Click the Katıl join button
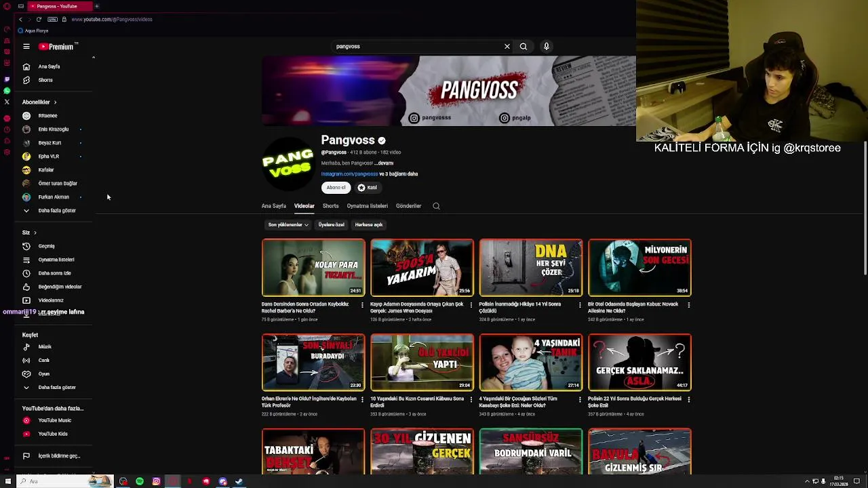The width and height of the screenshot is (868, 488). 367,188
